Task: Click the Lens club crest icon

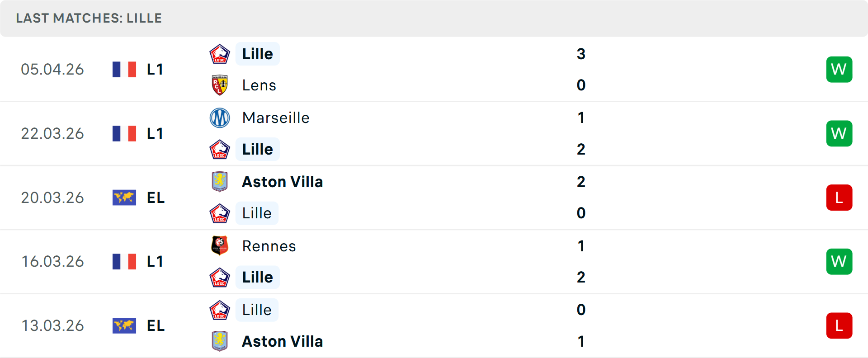Action: [x=220, y=85]
